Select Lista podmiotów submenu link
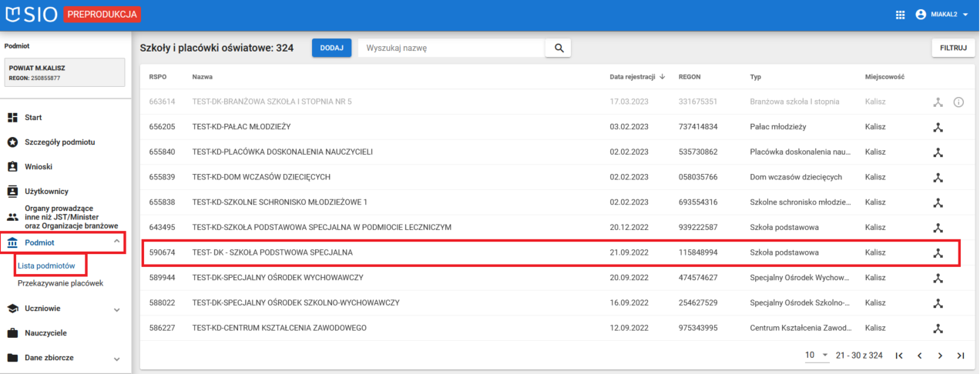This screenshot has height=374, width=980. (46, 265)
